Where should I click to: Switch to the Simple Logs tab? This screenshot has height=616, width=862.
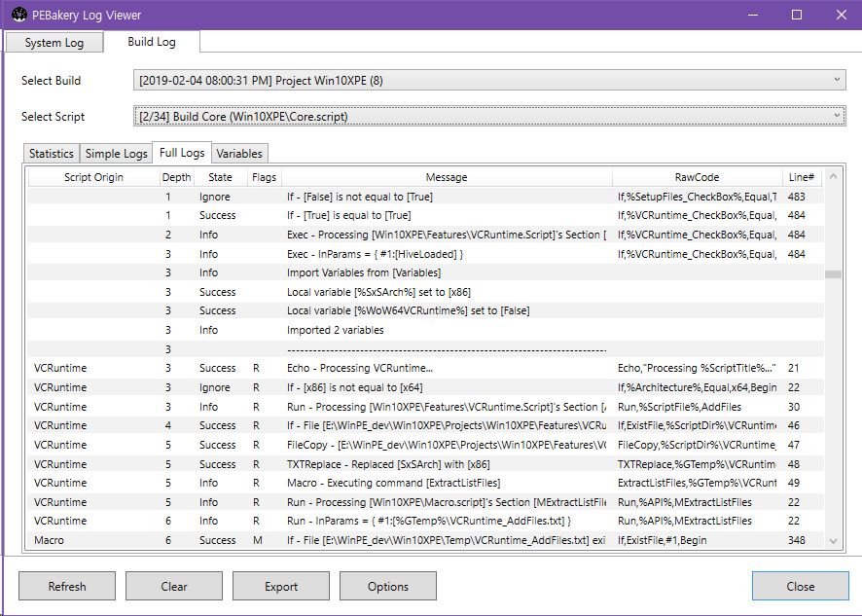[116, 153]
